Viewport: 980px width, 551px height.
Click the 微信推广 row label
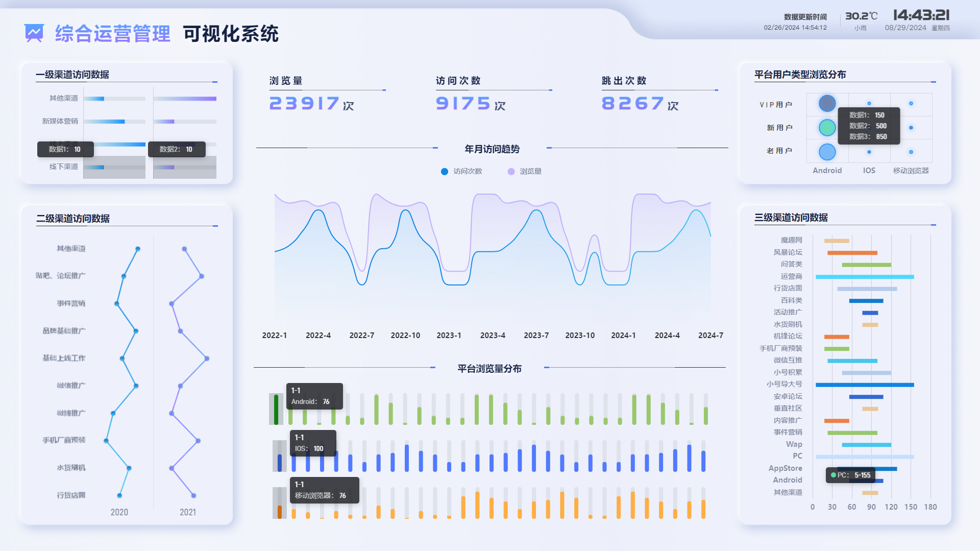(71, 386)
